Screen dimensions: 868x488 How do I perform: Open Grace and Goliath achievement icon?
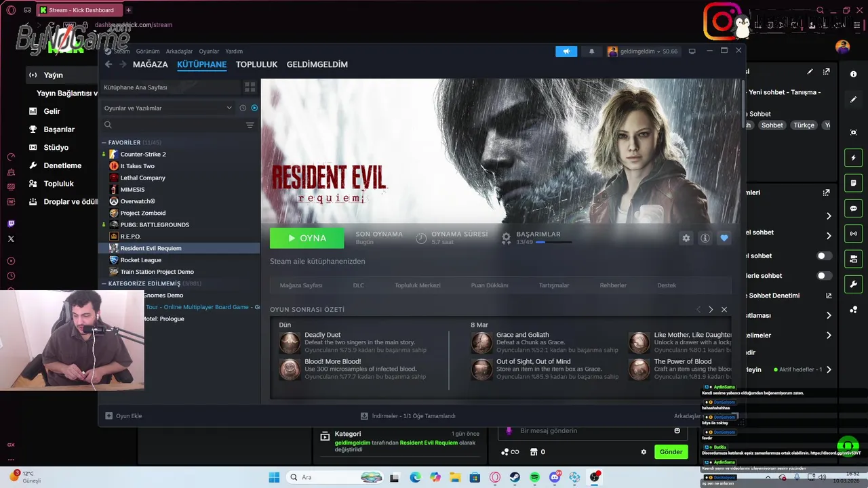481,342
